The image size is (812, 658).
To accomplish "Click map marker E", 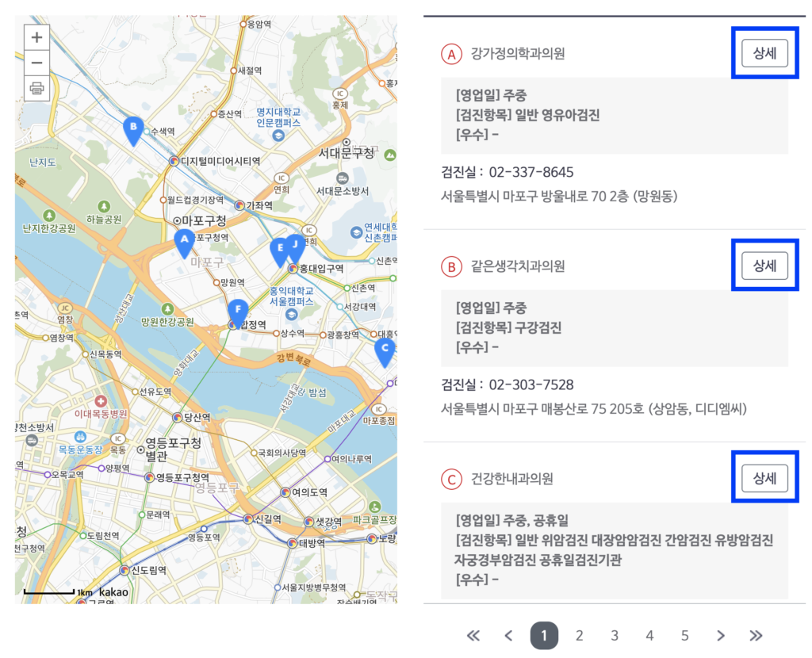I will coord(279,250).
